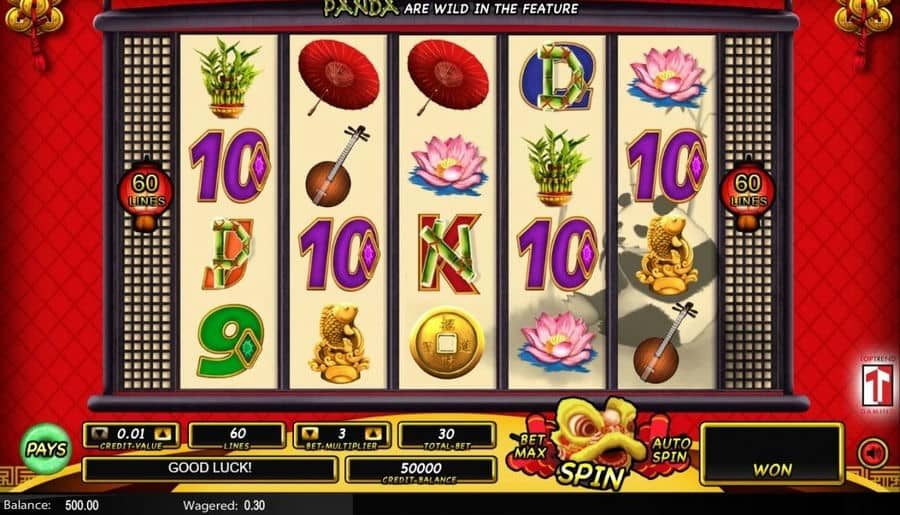Mute sound with the speaker icon
This screenshot has height=515, width=900.
tap(872, 453)
